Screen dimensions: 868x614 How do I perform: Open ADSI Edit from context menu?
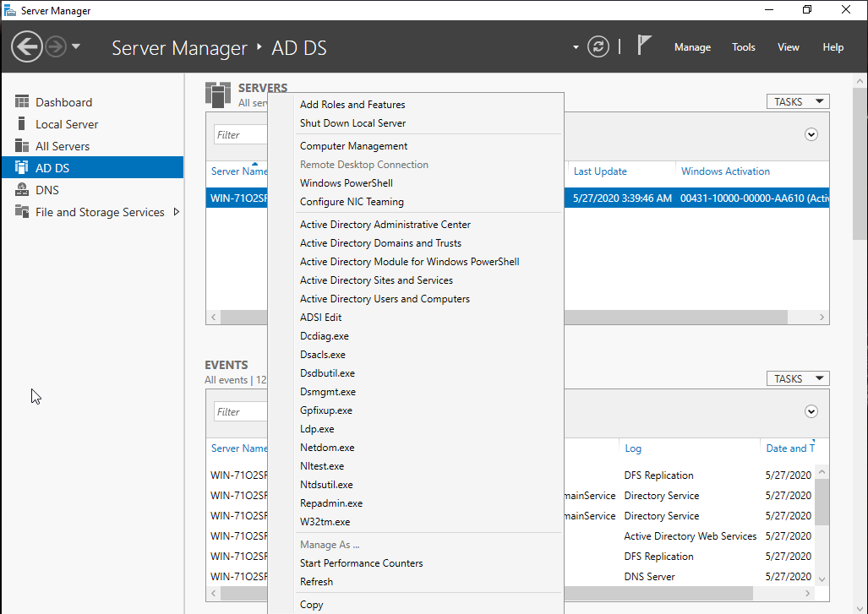tap(321, 318)
